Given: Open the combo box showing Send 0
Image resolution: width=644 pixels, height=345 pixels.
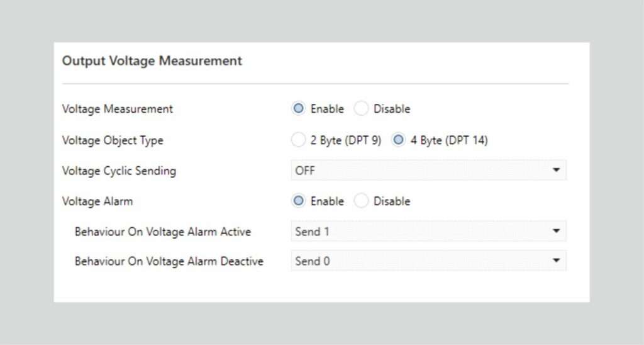Looking at the screenshot, I should [x=428, y=261].
